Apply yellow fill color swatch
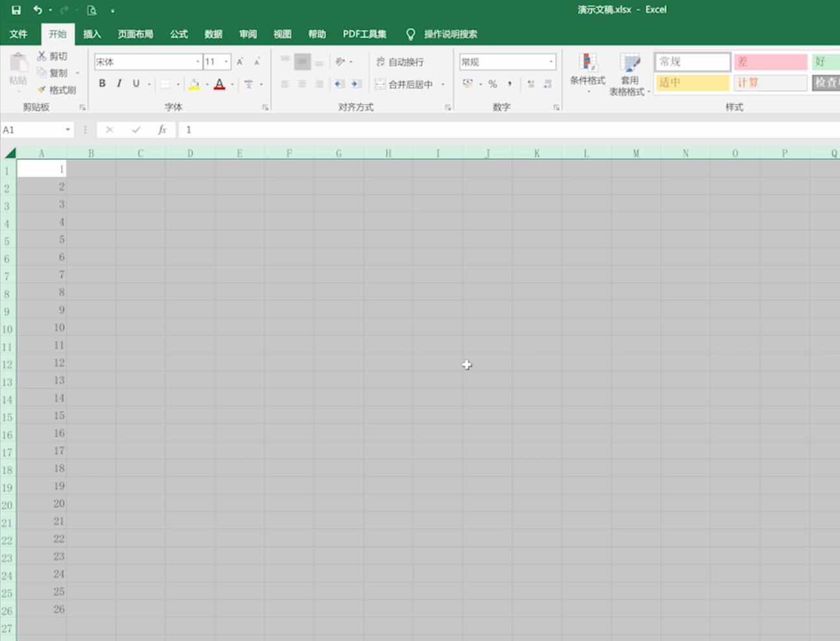The image size is (840, 641). pos(194,84)
